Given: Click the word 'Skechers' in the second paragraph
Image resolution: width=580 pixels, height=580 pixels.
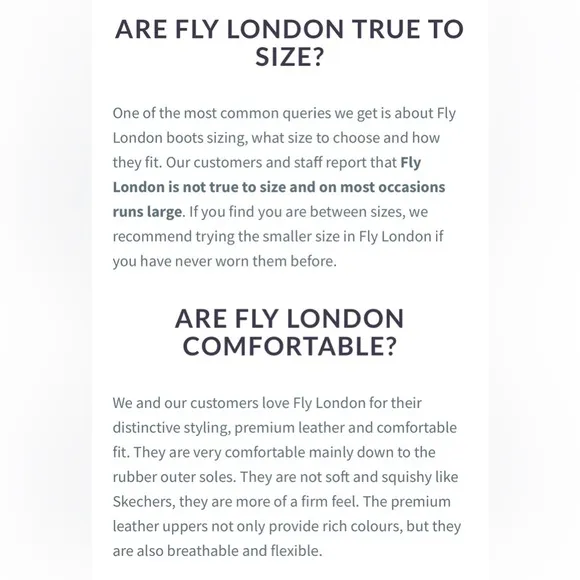Looking at the screenshot, I should 144,502.
